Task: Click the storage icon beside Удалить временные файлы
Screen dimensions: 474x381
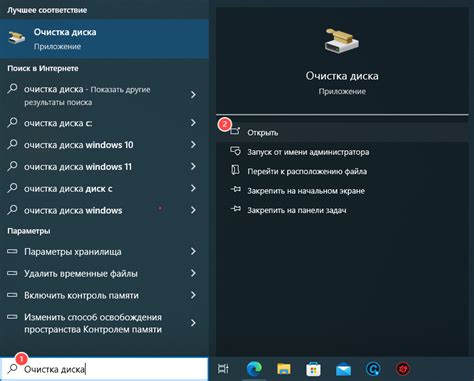Action: coord(12,273)
